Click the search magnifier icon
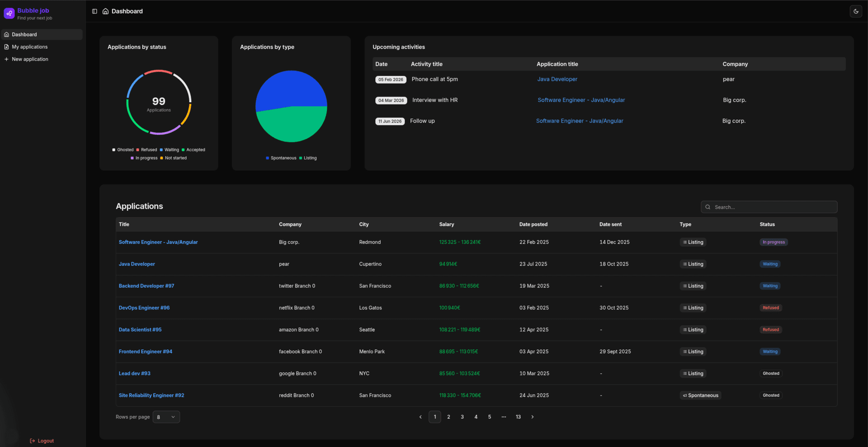 point(708,207)
